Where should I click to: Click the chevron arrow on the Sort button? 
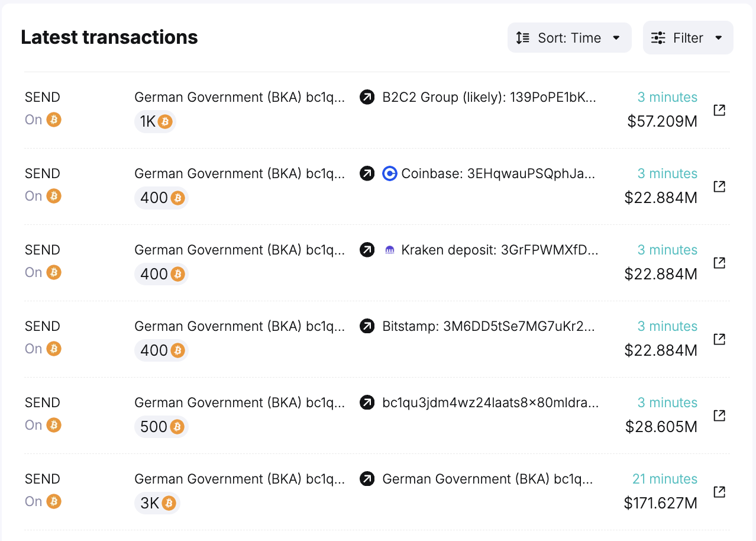[617, 37]
